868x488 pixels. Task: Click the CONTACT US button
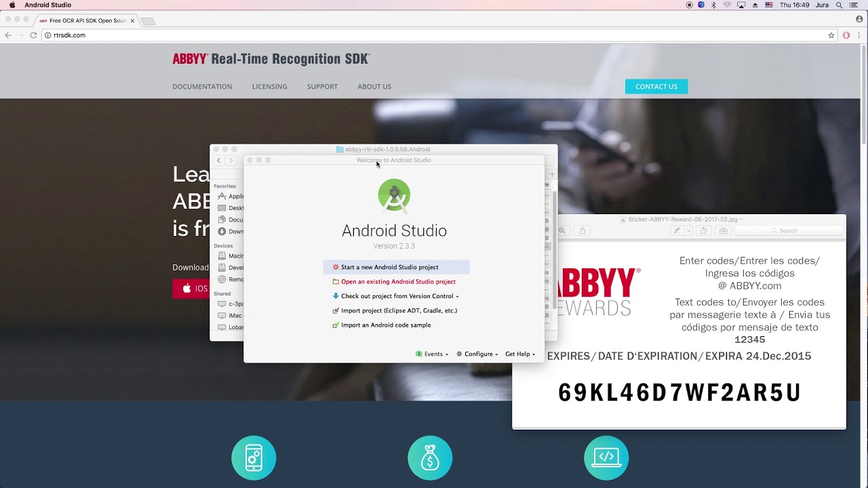click(x=656, y=87)
